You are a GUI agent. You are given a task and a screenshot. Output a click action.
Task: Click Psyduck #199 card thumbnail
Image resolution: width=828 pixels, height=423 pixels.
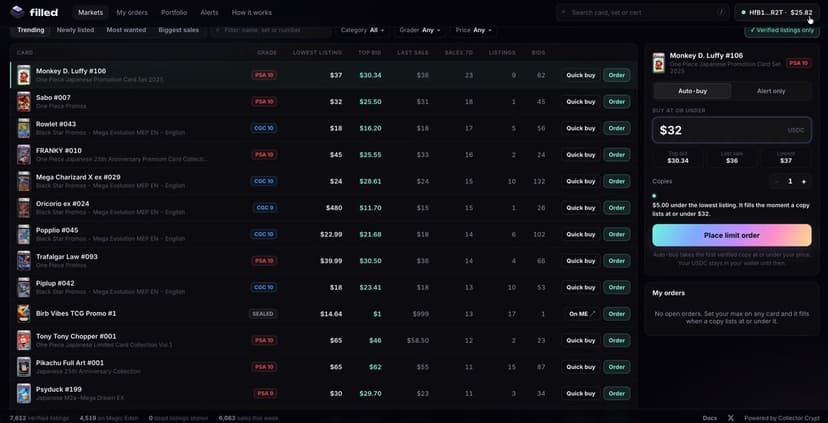(x=24, y=393)
